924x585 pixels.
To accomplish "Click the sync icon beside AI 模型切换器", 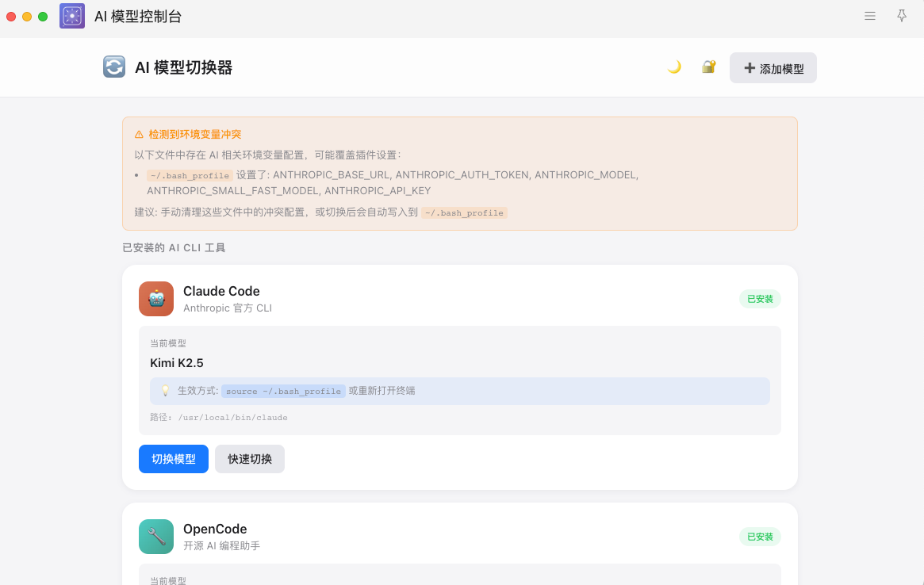I will 114,67.
